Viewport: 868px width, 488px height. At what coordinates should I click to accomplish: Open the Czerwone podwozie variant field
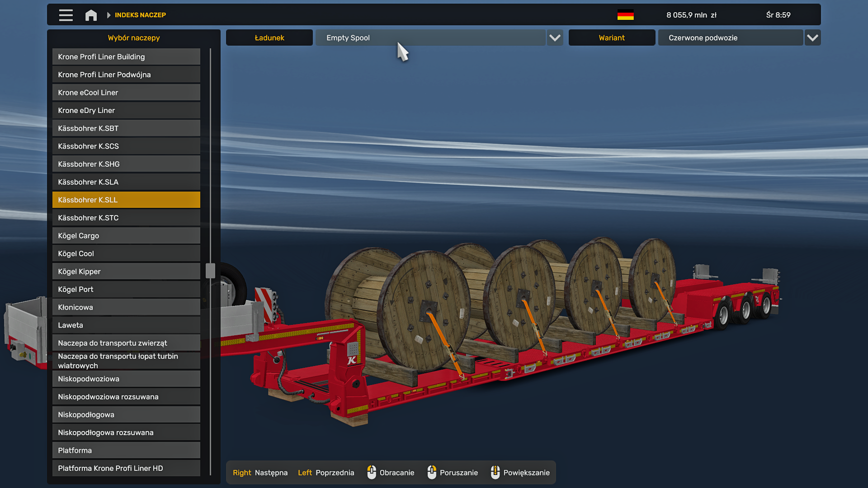[730, 38]
